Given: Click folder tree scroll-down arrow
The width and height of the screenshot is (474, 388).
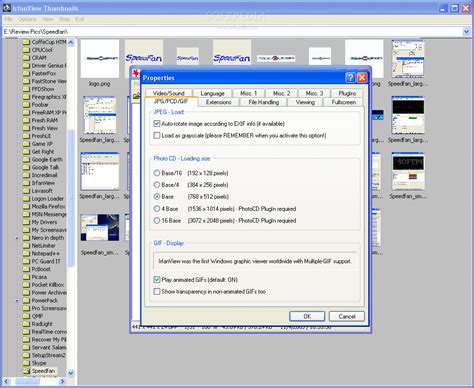Looking at the screenshot, I should tap(71, 373).
